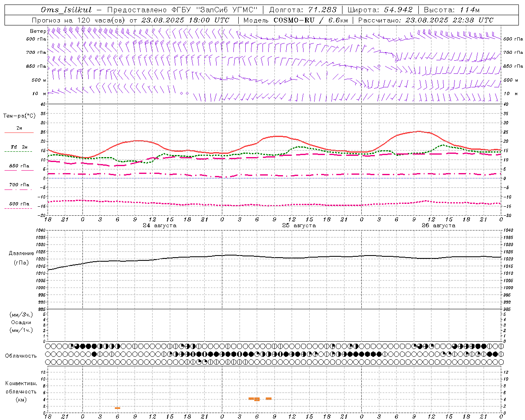Image resolution: width=525 pixels, height=420 pixels.
Task: Select the calculation time Рассчитано: 23.08.2025 22:38 UTC
Action: point(426,20)
